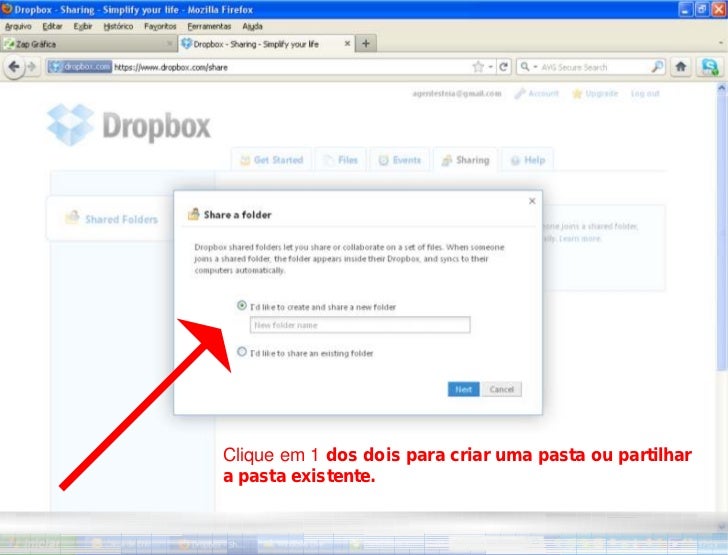Select create and share a new folder
The height and width of the screenshot is (555, 728).
(241, 306)
